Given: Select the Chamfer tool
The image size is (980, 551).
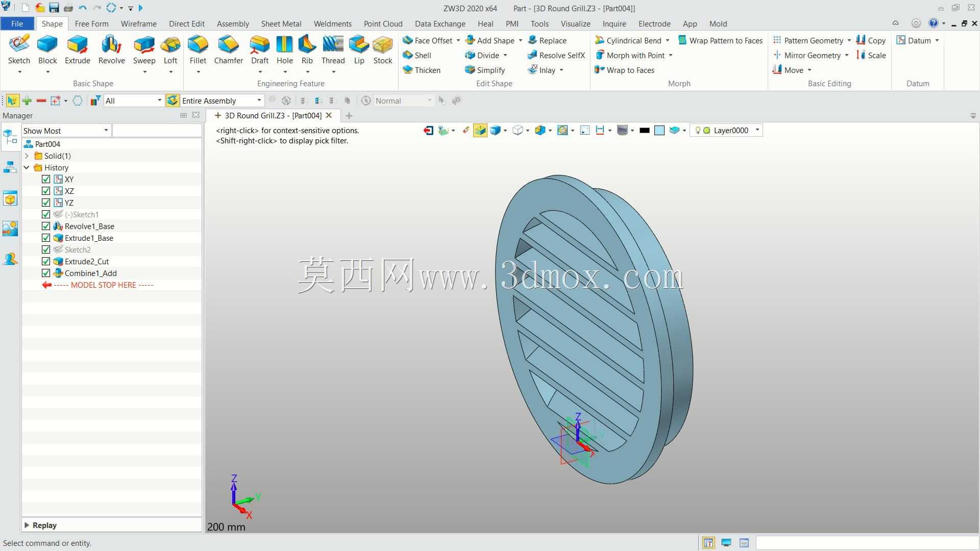Looking at the screenshot, I should [x=228, y=50].
